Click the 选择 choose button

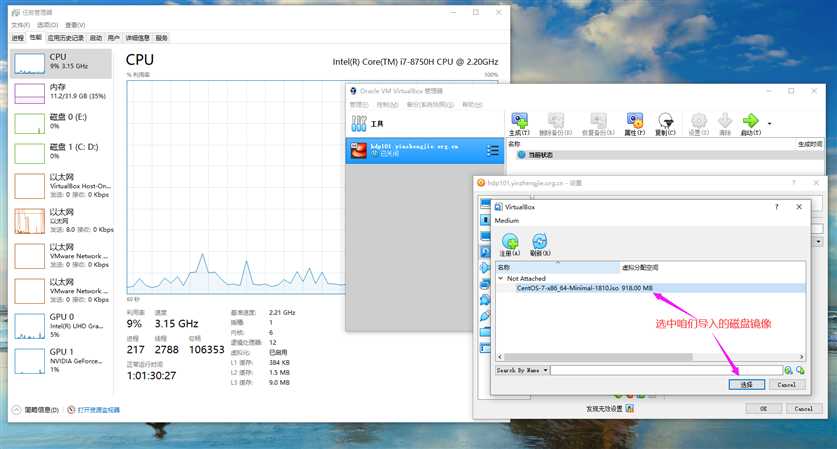(746, 384)
